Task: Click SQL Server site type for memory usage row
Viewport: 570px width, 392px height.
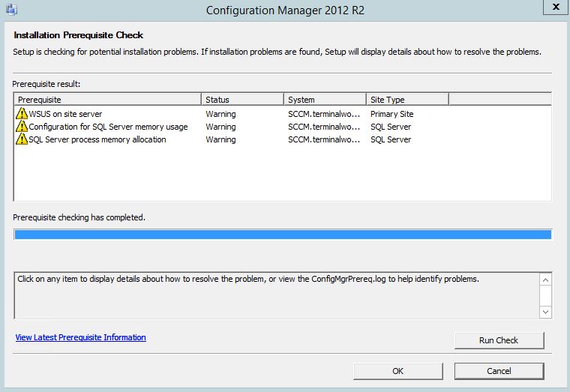Action: pyautogui.click(x=391, y=127)
